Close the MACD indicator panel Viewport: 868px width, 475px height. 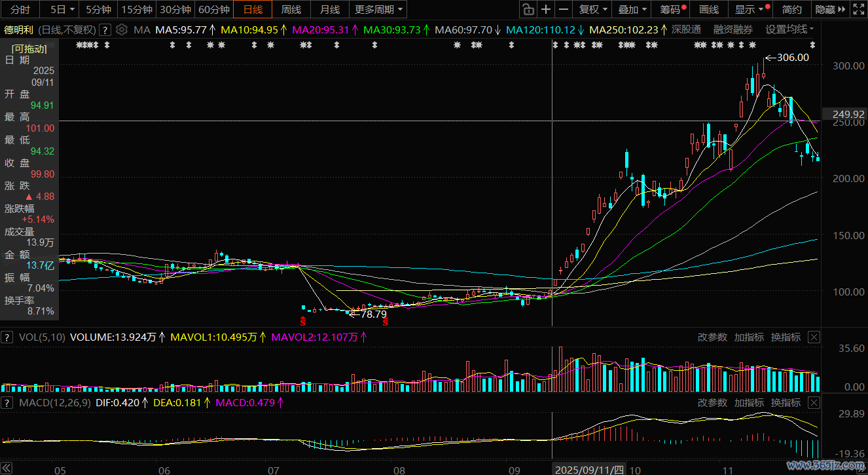pos(814,402)
